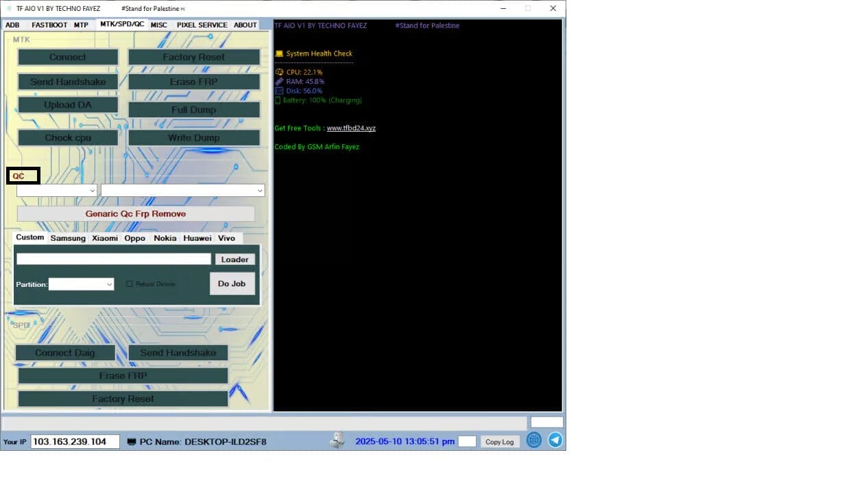Click the Upload DA button

click(x=68, y=105)
